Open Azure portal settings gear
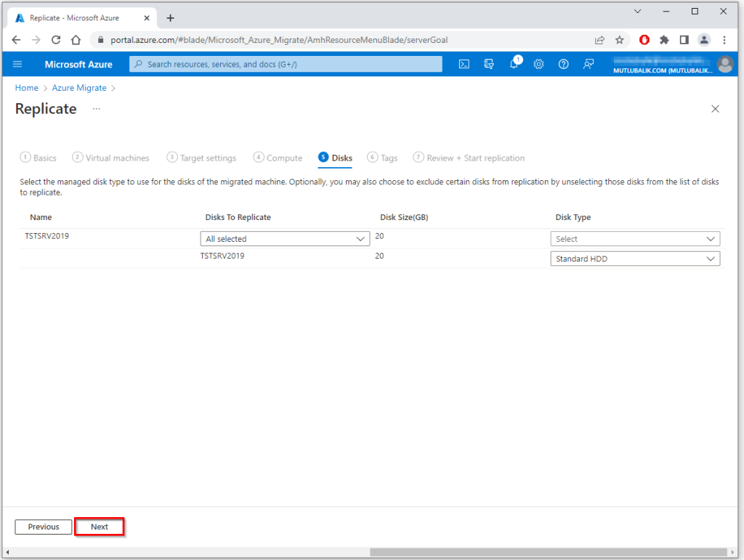 538,64
